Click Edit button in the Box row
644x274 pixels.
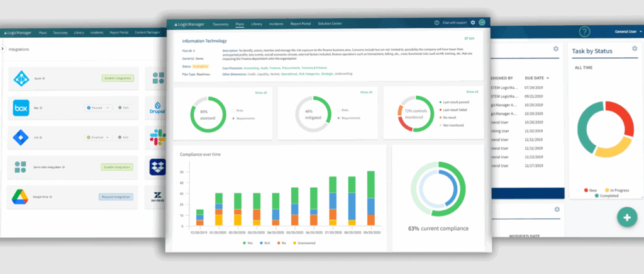124,108
